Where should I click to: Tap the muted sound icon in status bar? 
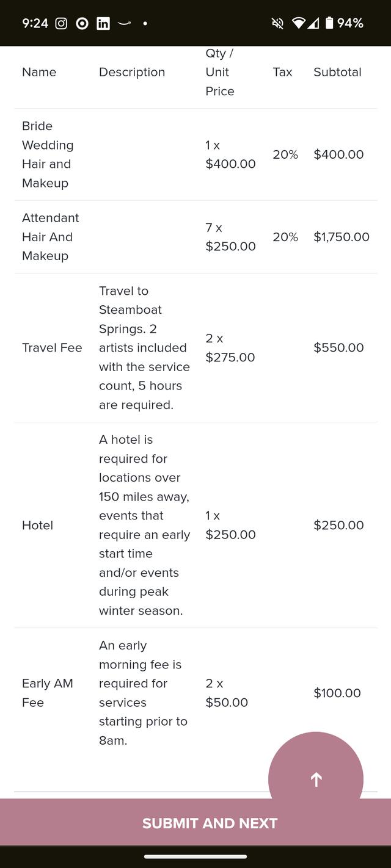coord(277,23)
